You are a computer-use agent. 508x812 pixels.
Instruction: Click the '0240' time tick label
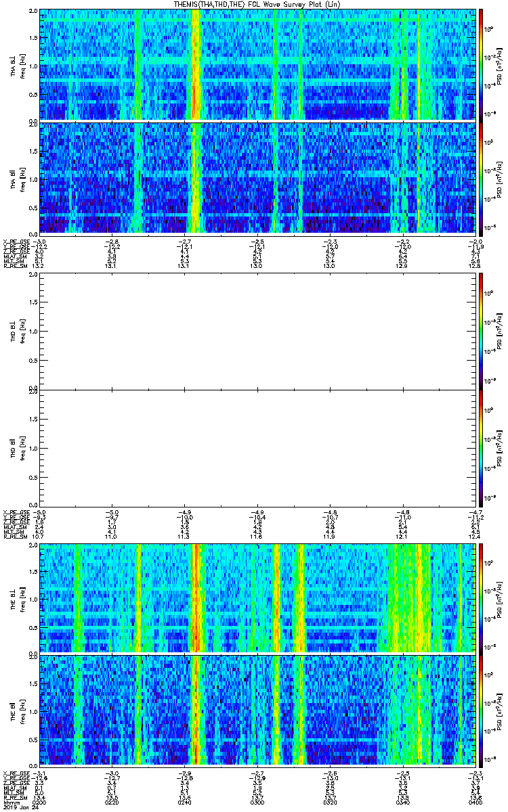(185, 803)
